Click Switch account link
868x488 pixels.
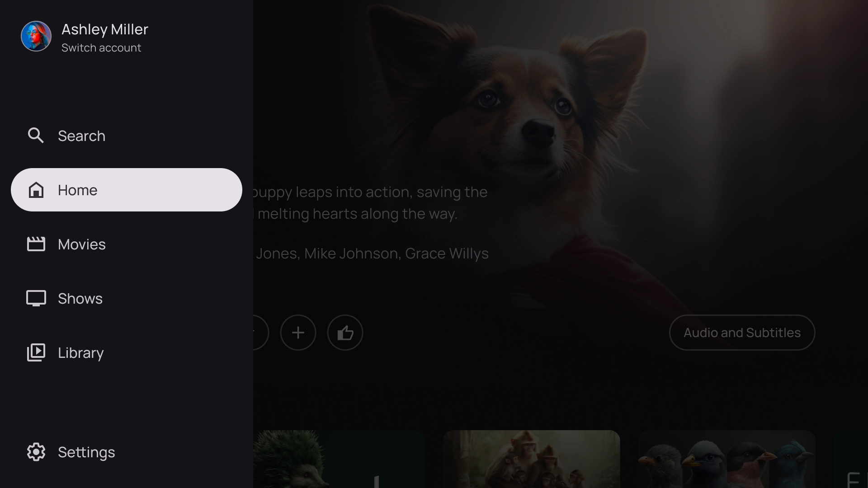click(x=101, y=47)
